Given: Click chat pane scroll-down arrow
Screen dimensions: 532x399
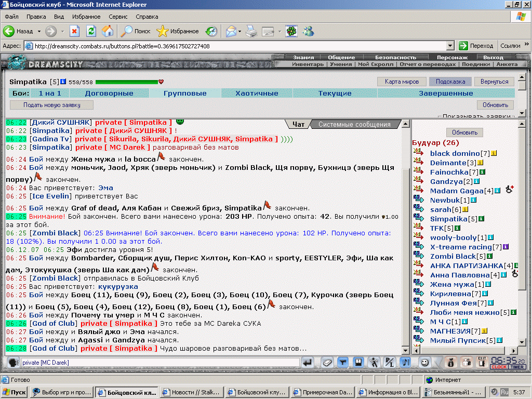Looking at the screenshot, I should coord(405,350).
